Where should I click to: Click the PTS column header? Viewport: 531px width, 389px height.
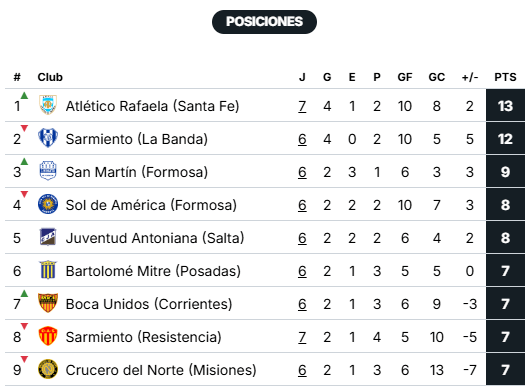pos(505,77)
